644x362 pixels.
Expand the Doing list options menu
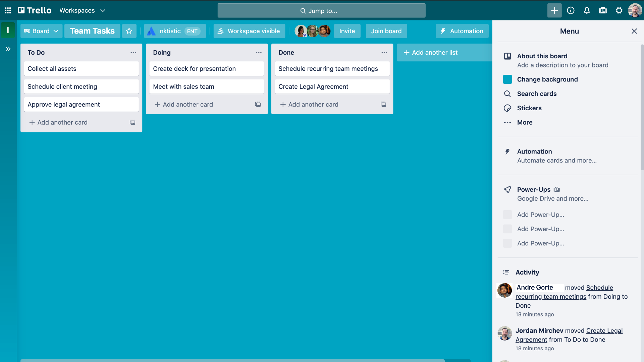[x=258, y=52]
